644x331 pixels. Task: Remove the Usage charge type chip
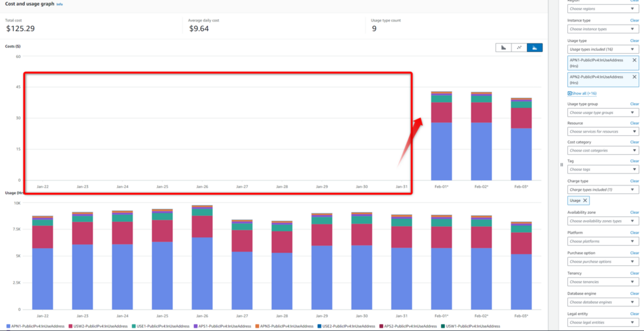(585, 200)
